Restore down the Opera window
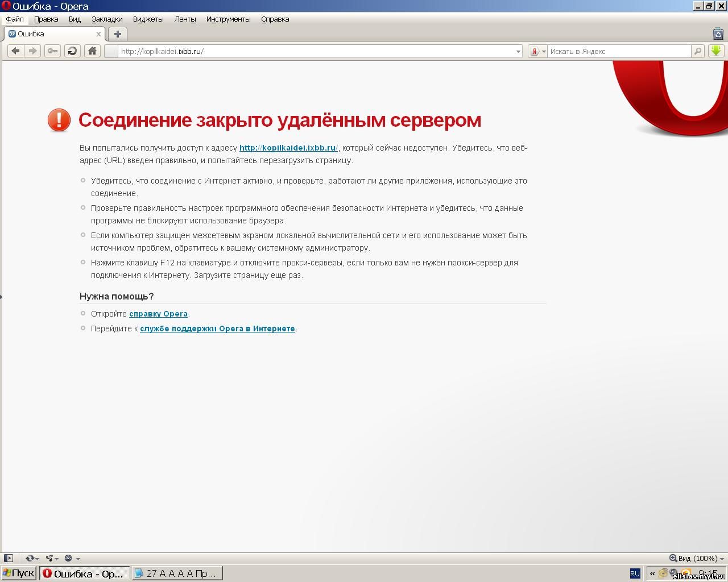 (709, 6)
